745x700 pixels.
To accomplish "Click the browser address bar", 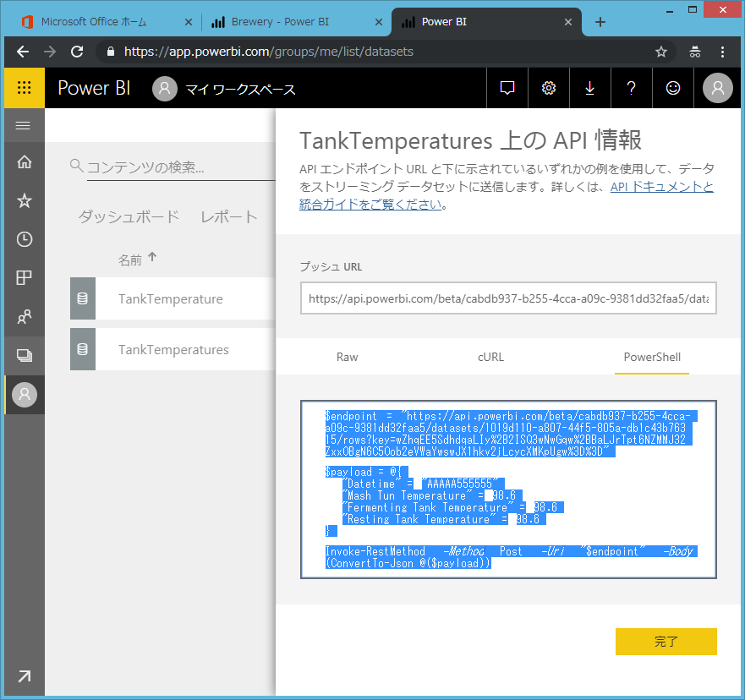I will (x=375, y=52).
